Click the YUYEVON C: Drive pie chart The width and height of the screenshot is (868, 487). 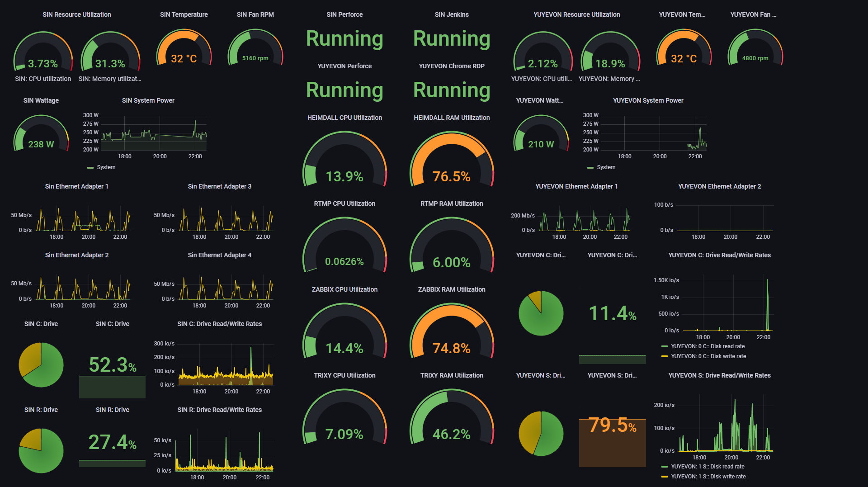click(541, 313)
